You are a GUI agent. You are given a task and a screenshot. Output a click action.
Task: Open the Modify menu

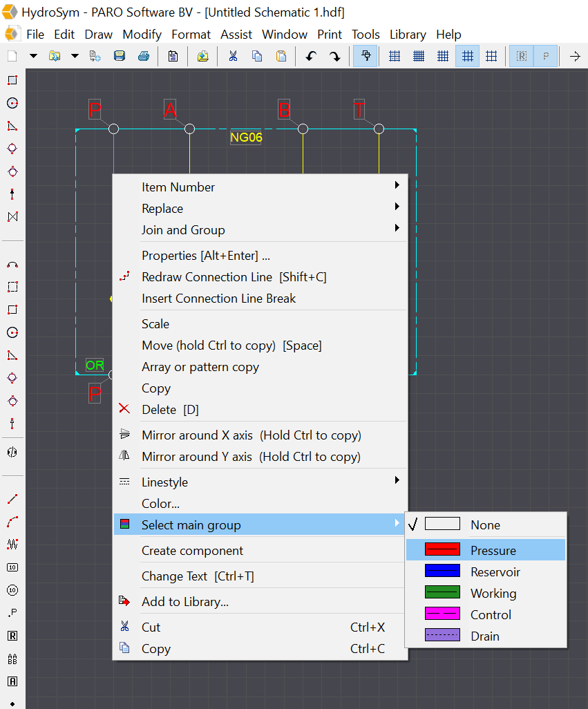click(142, 35)
